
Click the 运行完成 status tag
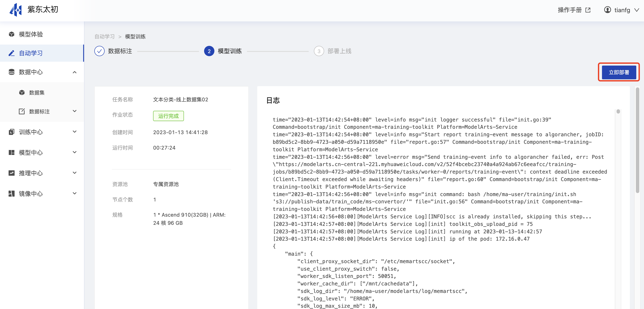[x=168, y=116]
